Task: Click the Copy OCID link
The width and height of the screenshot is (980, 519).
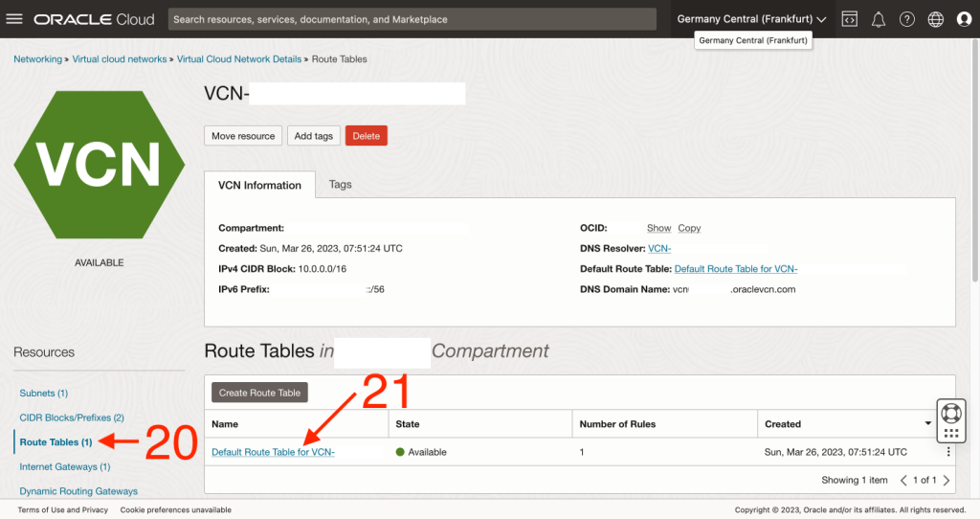Action: point(689,228)
